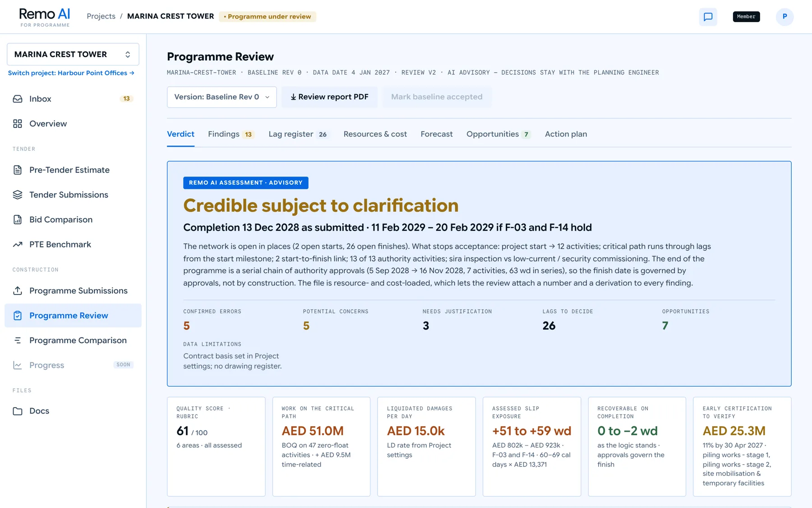Click the Tender Submissions layers icon

[x=18, y=195]
